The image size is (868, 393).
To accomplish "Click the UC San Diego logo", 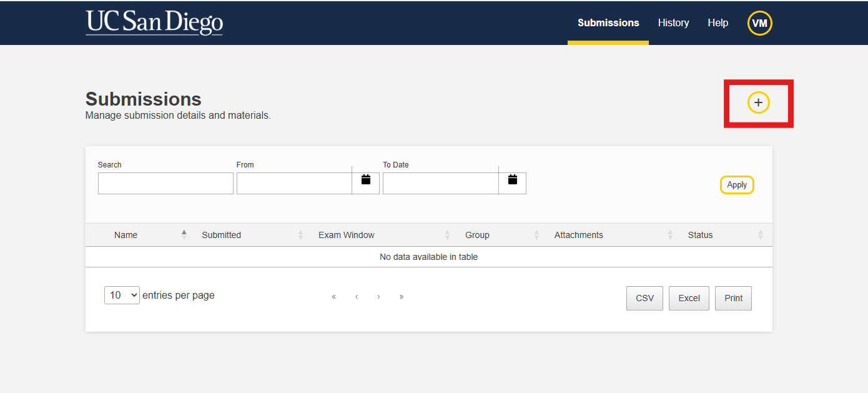I will click(x=154, y=22).
